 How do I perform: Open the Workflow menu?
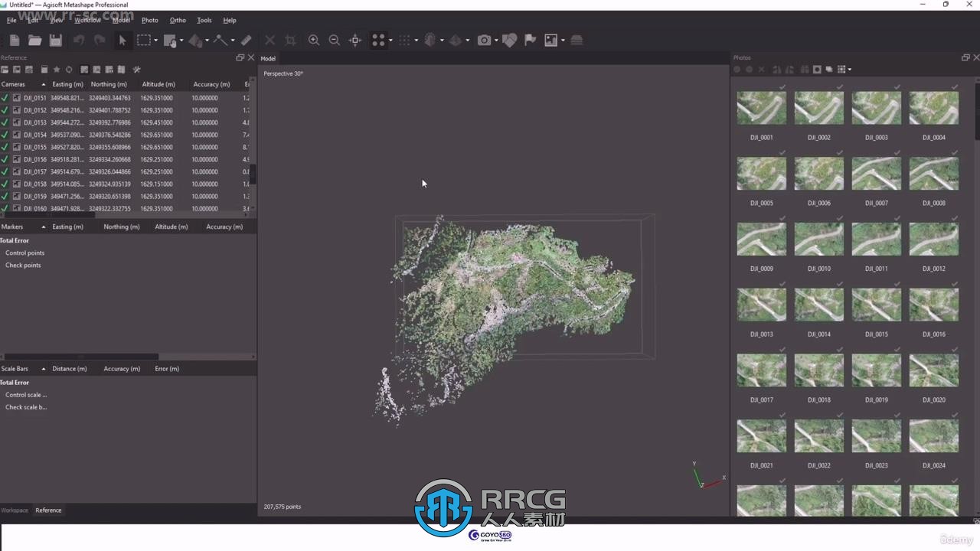(87, 20)
